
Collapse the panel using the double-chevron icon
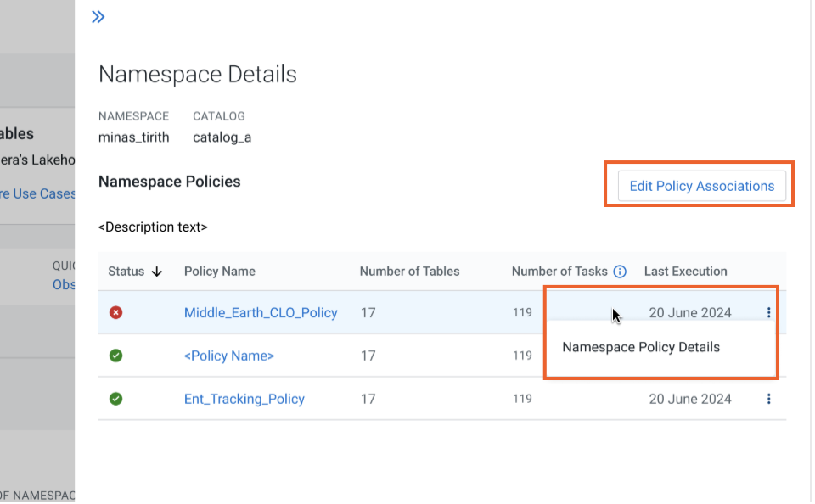pyautogui.click(x=98, y=15)
